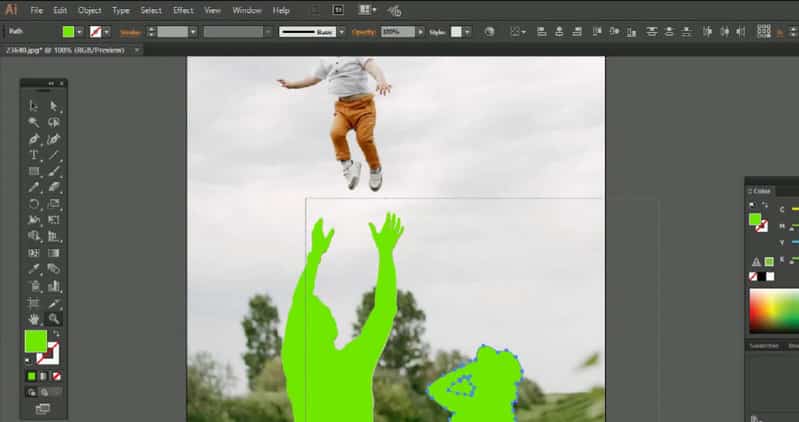799x422 pixels.
Task: Open the stroke profile Basic dropdown
Action: pyautogui.click(x=341, y=32)
